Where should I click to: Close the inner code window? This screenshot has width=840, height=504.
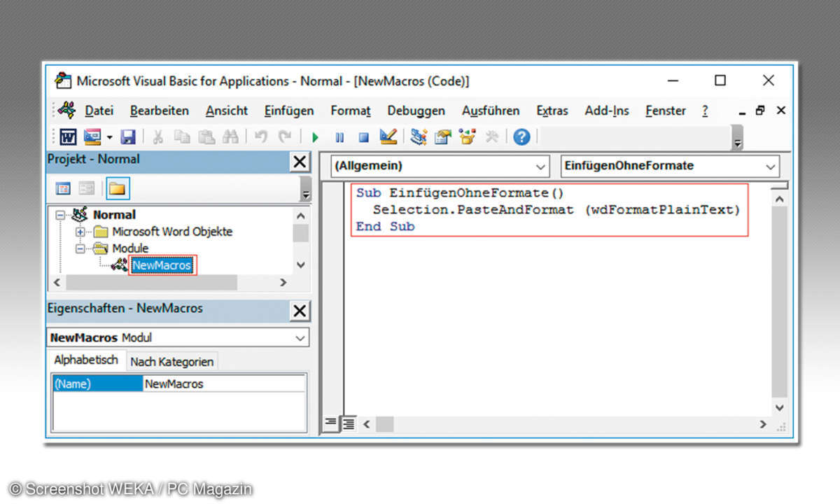coord(781,110)
